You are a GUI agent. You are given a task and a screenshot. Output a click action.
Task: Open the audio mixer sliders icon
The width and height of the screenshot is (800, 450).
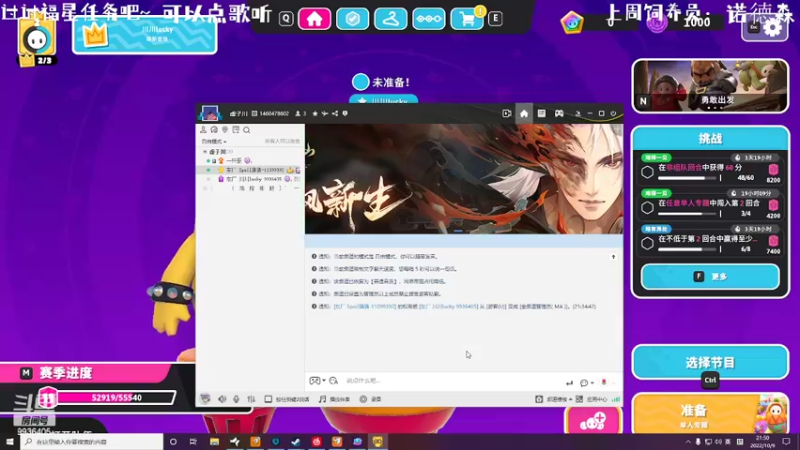(251, 399)
